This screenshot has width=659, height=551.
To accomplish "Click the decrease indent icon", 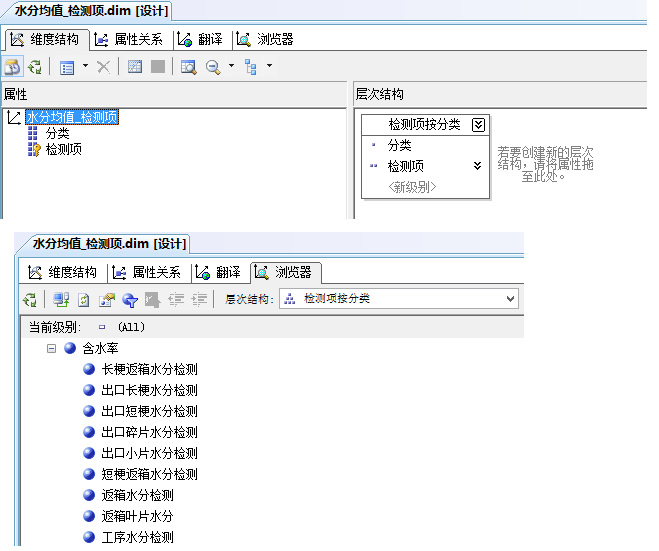I will click(176, 300).
